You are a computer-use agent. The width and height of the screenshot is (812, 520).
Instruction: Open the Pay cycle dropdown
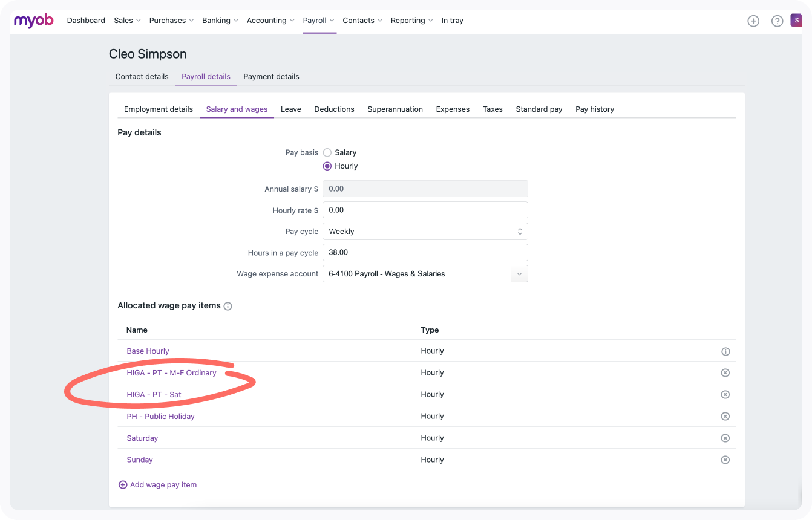pos(425,232)
